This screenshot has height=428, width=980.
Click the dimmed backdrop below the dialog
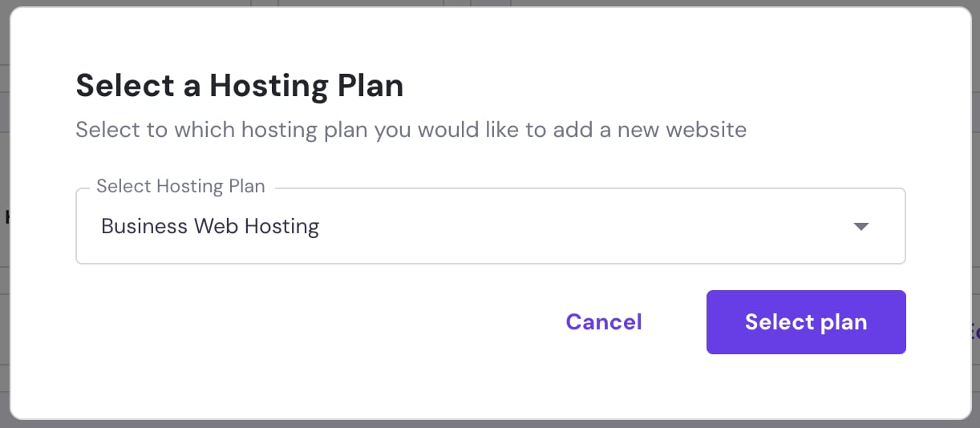[x=490, y=424]
